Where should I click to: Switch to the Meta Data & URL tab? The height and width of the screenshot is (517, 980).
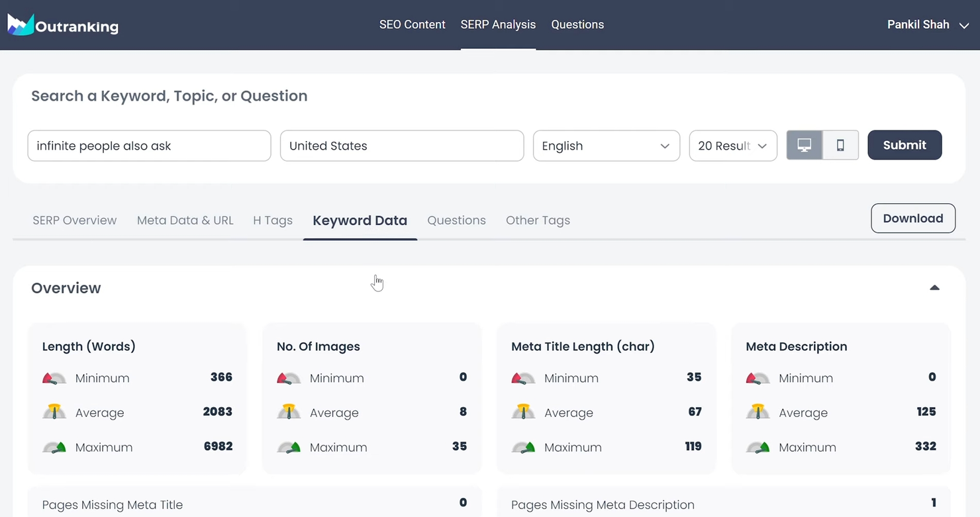(x=185, y=220)
